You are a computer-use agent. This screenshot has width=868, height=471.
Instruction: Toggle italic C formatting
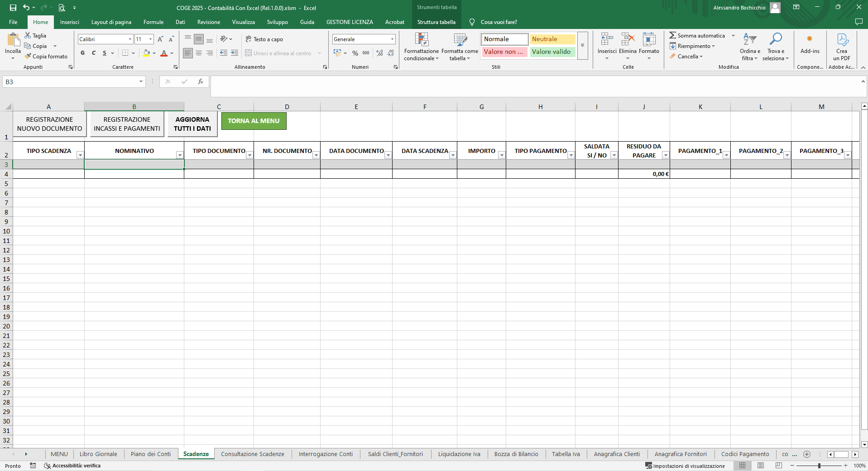coord(94,53)
